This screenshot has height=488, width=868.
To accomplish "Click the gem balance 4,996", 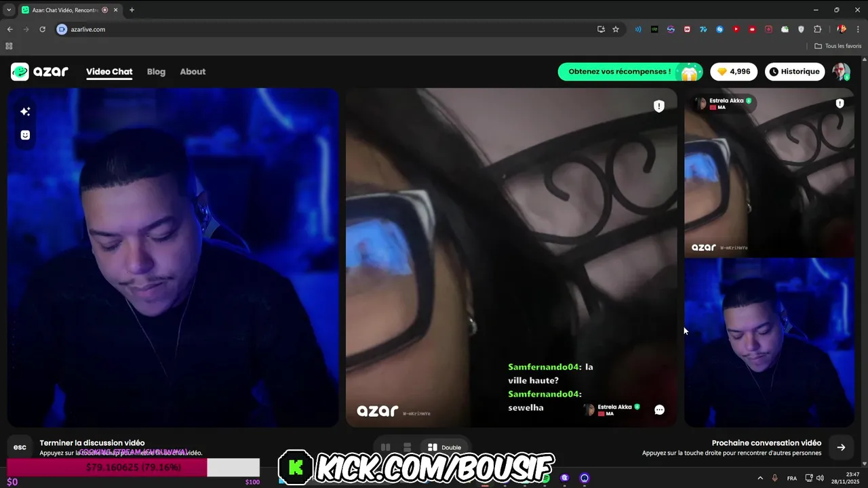I will [734, 72].
